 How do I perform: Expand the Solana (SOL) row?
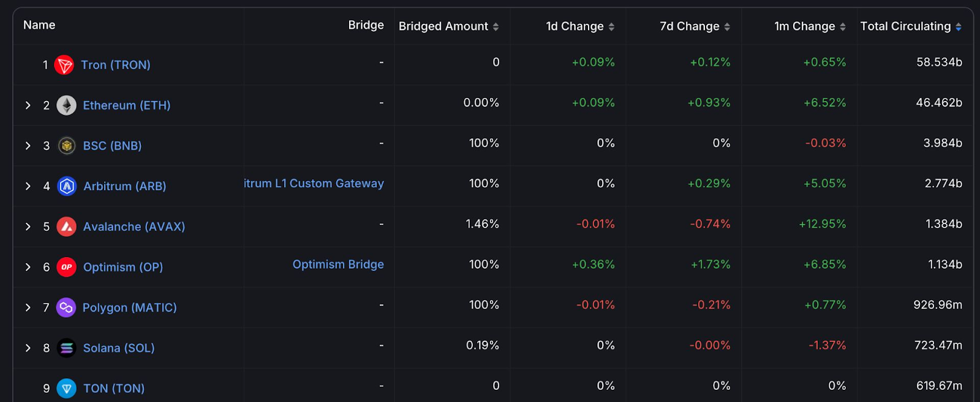coord(28,348)
